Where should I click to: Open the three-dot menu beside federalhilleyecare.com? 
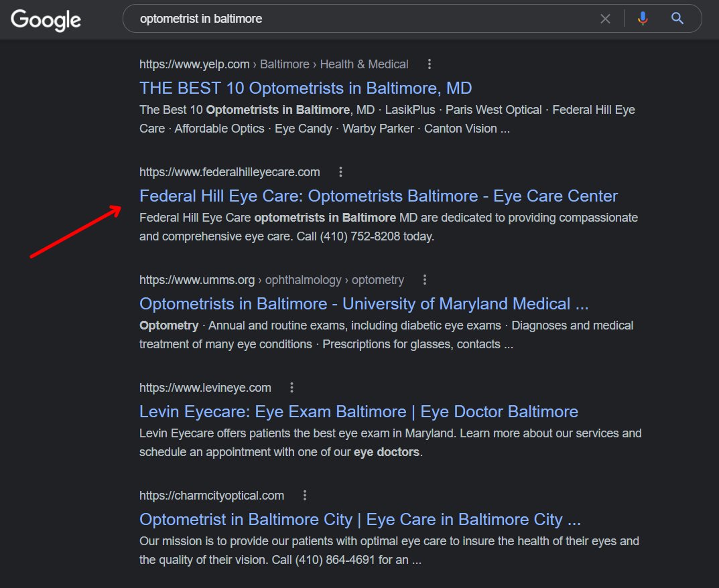click(340, 172)
